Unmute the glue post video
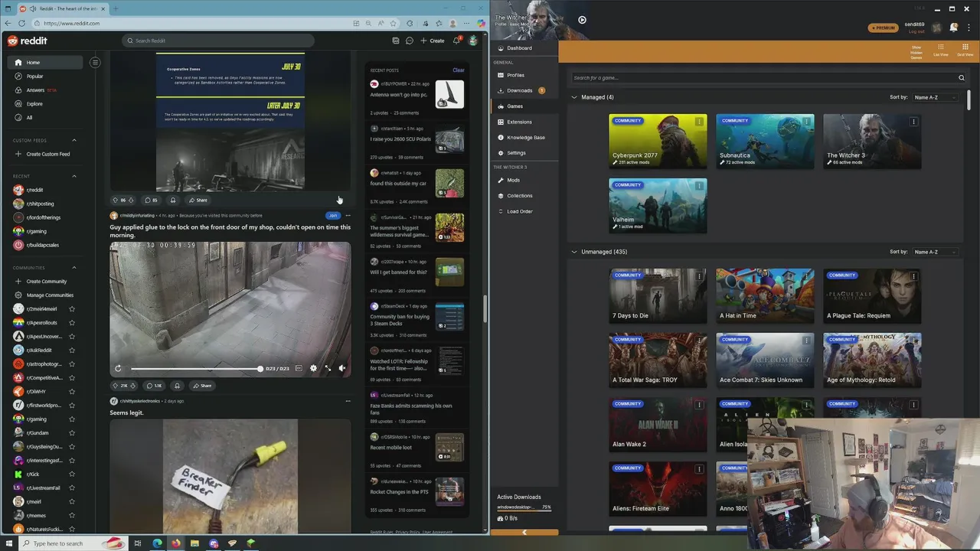The image size is (980, 551). [x=342, y=368]
